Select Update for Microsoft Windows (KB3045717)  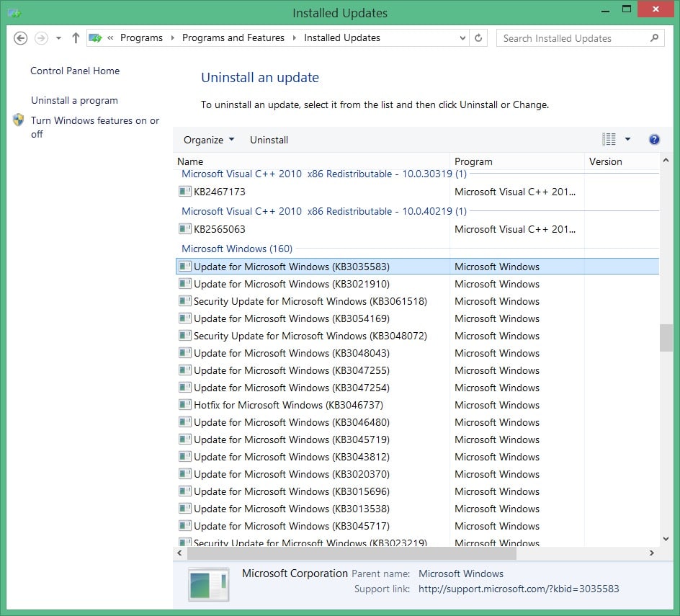coord(417,526)
